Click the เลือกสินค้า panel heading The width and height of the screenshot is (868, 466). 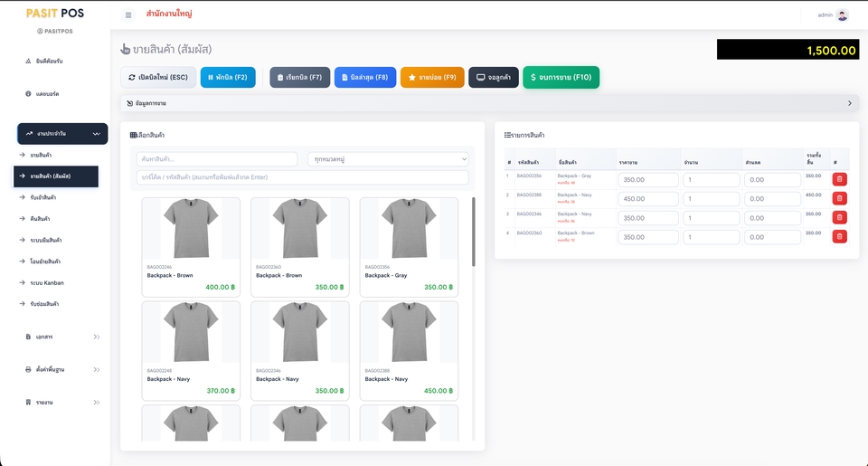tap(147, 135)
